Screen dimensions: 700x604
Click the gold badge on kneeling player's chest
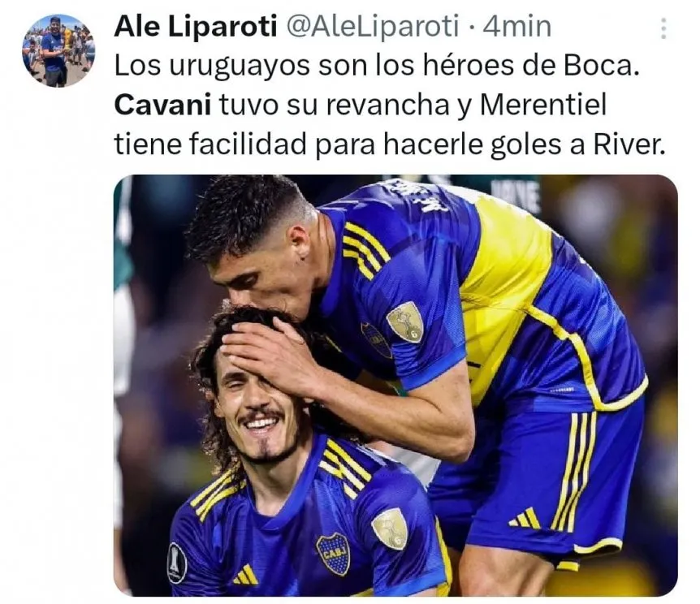(390, 528)
